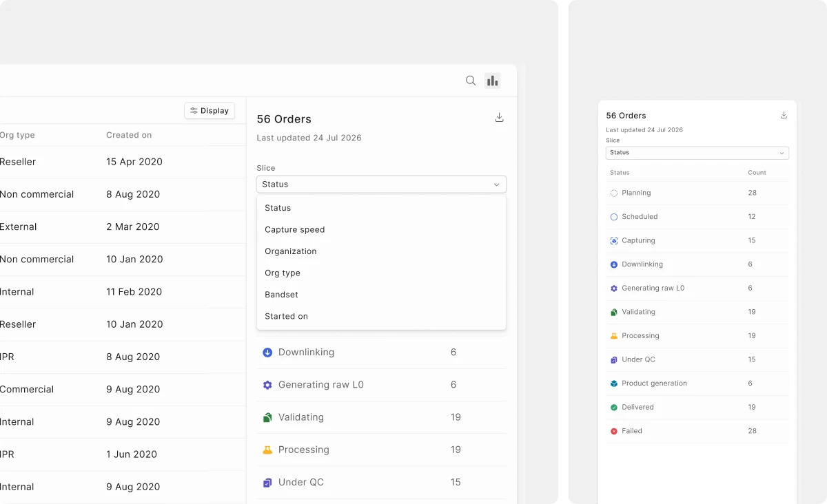Click the Processing flask icon in right card
This screenshot has height=504, width=827.
coord(614,336)
